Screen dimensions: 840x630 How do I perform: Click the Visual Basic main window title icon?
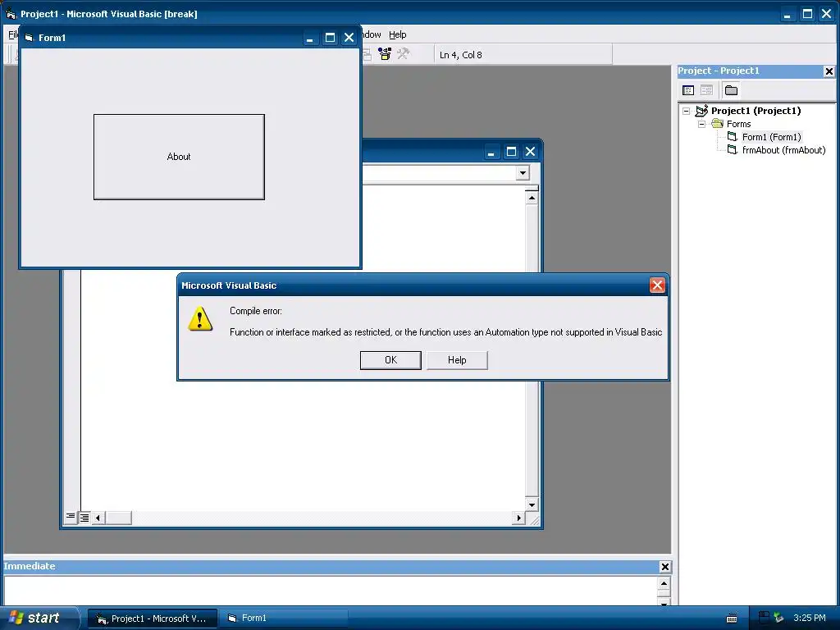[x=10, y=14]
